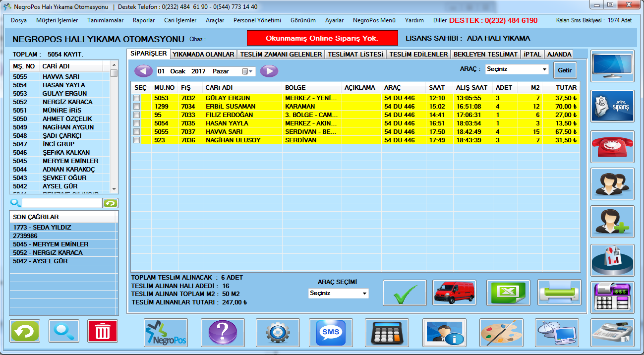Tick checkbox for HAVVA SARI order row
The height and width of the screenshot is (355, 644).
[x=137, y=132]
